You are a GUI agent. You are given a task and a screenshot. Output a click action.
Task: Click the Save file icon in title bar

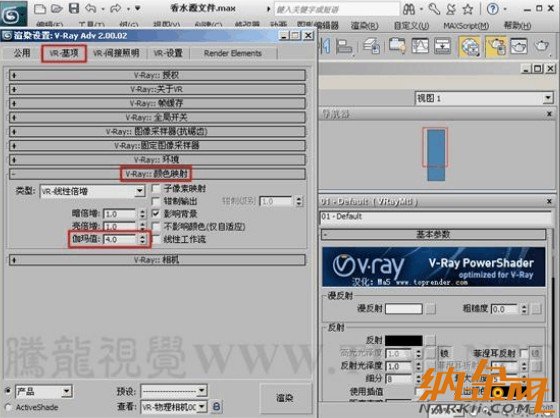tap(74, 8)
